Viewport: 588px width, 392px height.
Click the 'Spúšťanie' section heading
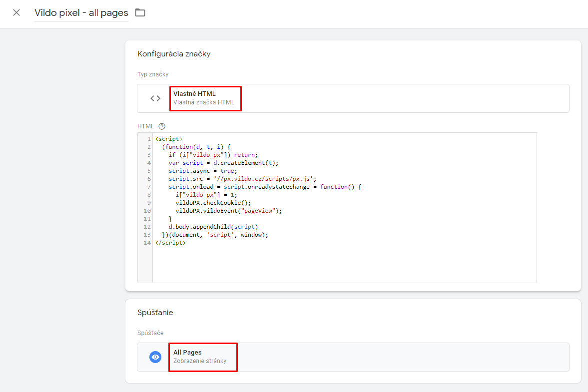[155, 313]
